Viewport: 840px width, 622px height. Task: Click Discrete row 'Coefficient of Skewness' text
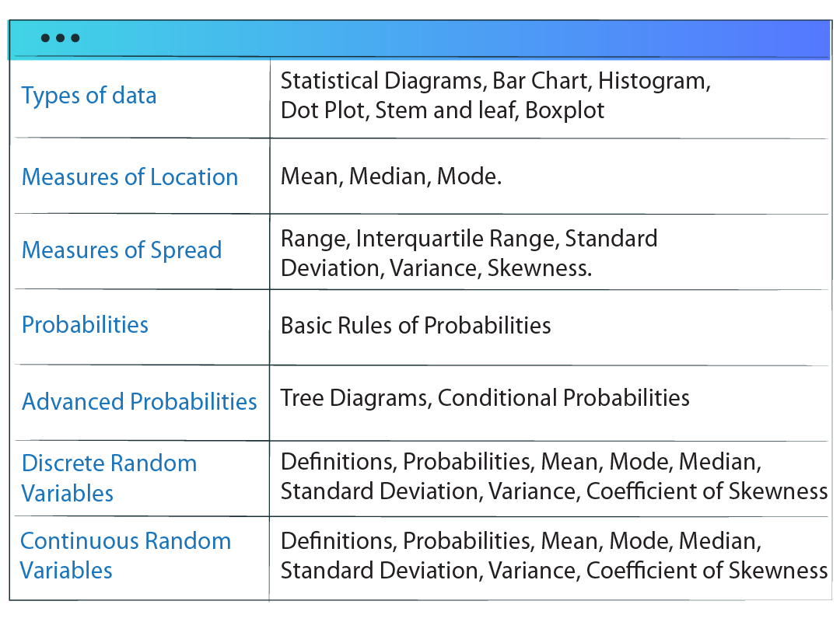coord(706,491)
